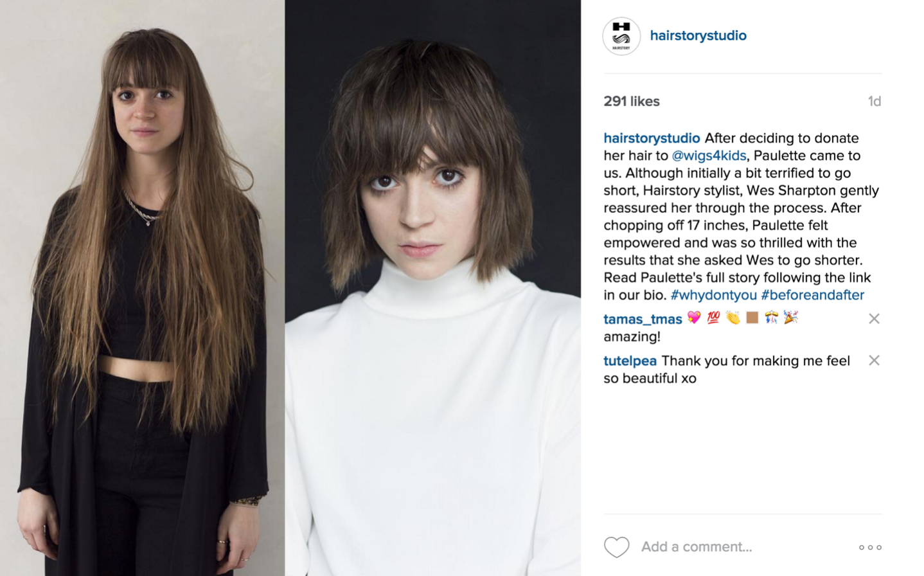Click the 100 emoji in tamas_tmas comment
Viewport: 924px width, 576px height.
tap(713, 318)
